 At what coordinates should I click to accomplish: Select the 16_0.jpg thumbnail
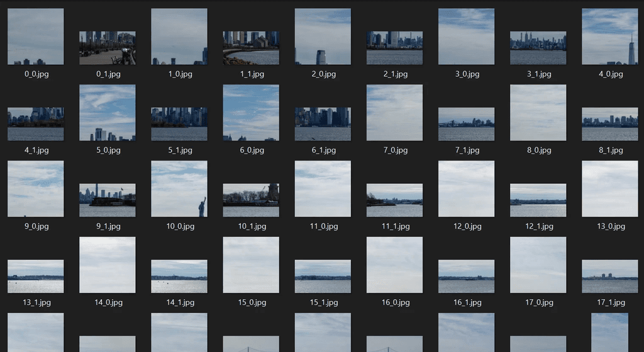click(395, 265)
